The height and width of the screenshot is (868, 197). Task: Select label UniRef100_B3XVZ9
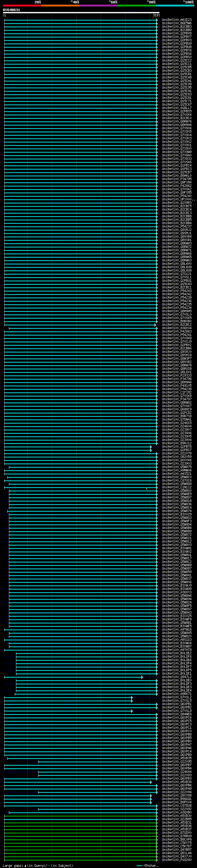tap(176, 515)
